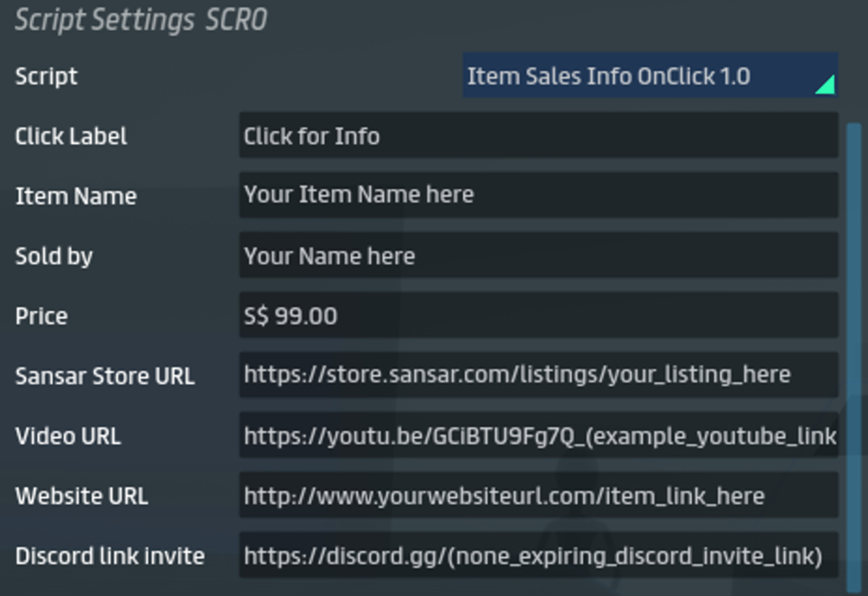868x596 pixels.
Task: Click the 'Item Name' property label
Action: click(76, 196)
